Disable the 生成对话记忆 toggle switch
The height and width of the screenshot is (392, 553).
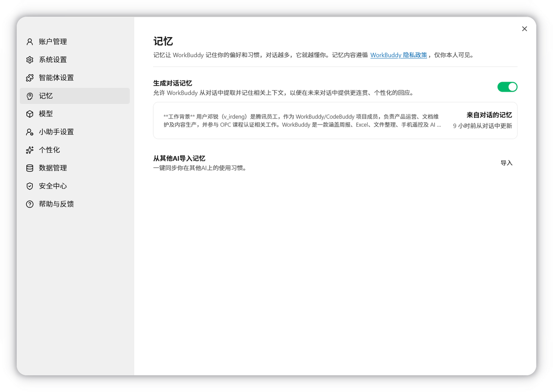tap(507, 87)
